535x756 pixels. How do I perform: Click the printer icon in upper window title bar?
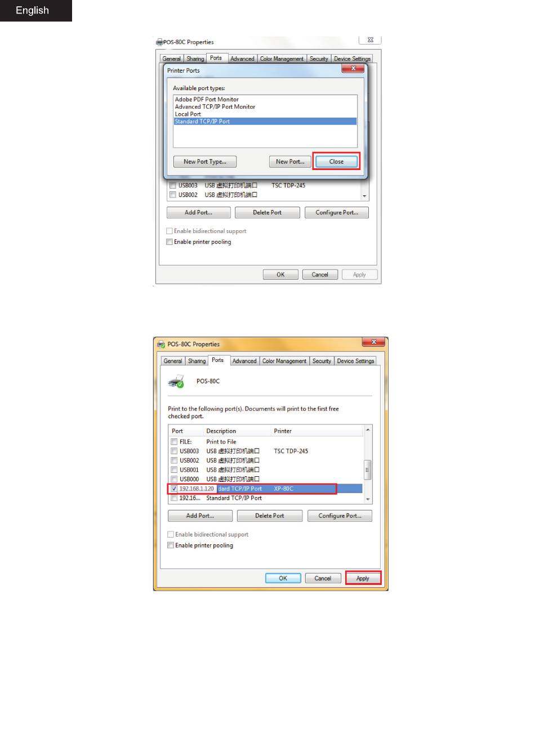point(159,42)
